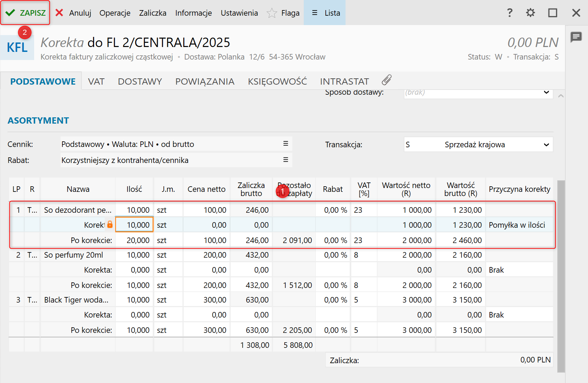The height and width of the screenshot is (383, 588).
Task: Open the Operacje menu
Action: point(115,13)
